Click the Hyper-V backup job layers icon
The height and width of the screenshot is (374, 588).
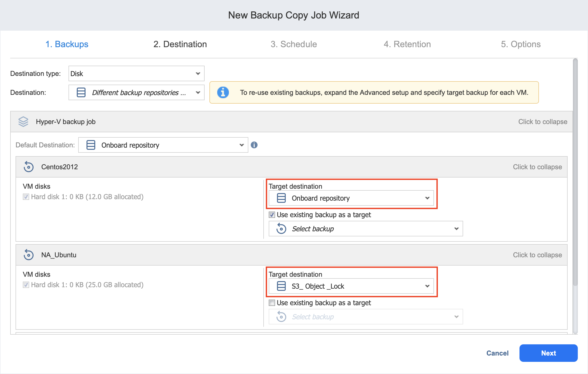point(23,122)
